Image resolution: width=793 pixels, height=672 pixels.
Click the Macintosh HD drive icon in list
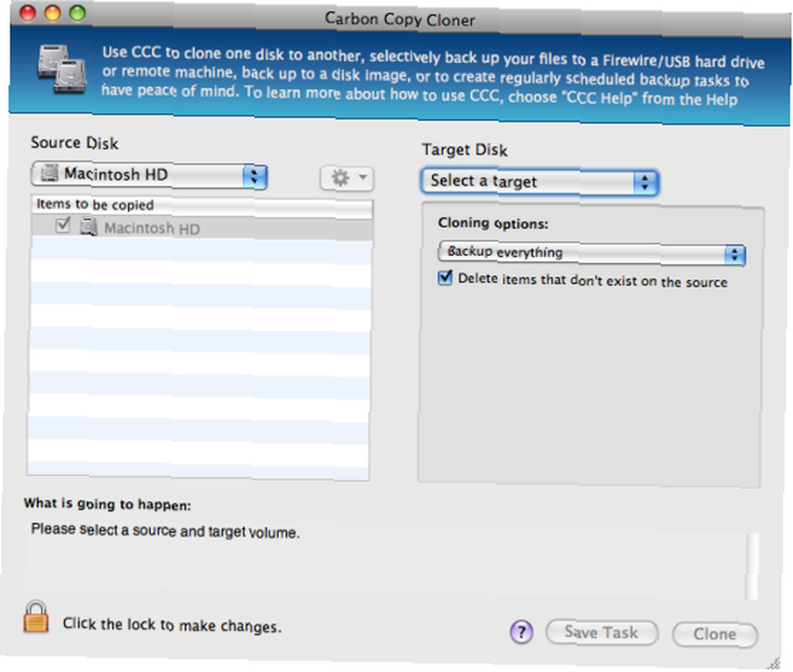[x=89, y=227]
